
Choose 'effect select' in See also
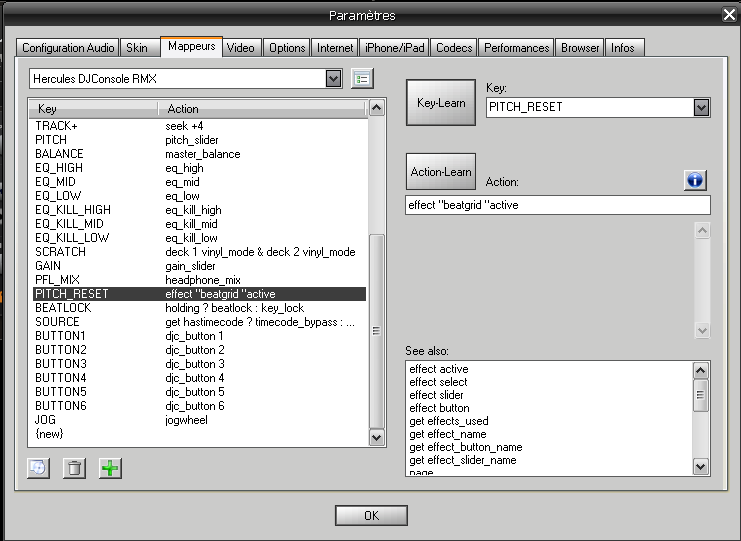click(x=438, y=382)
